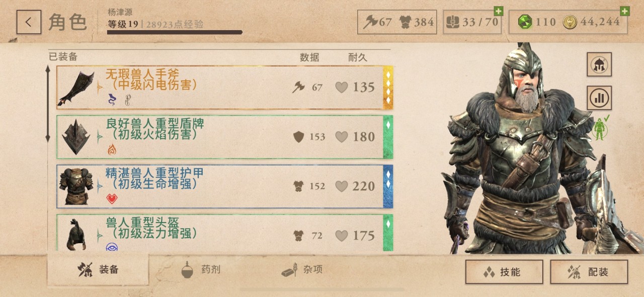Open the 配装 loadout button
The height and width of the screenshot is (297, 644).
pos(589,272)
